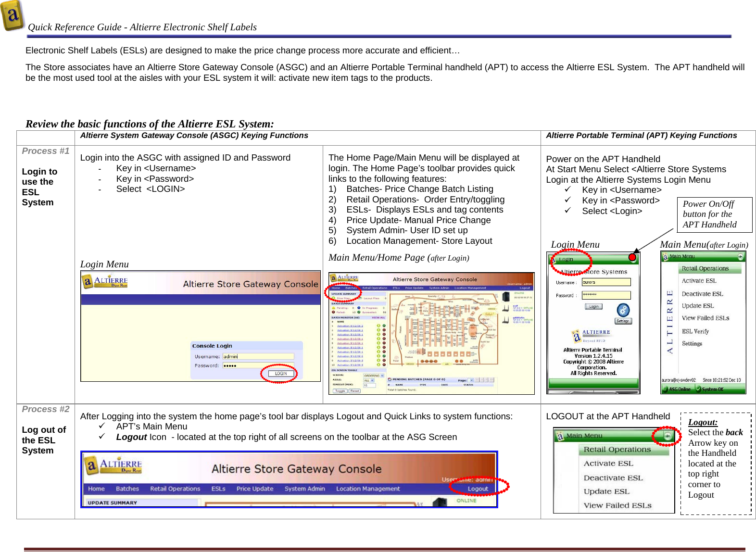
Task: Open the gear Settings icon on APT login
Action: tap(623, 310)
